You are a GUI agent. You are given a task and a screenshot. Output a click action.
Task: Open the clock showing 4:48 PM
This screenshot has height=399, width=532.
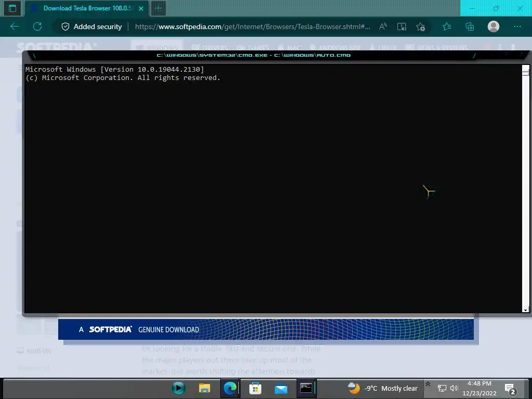tap(479, 388)
